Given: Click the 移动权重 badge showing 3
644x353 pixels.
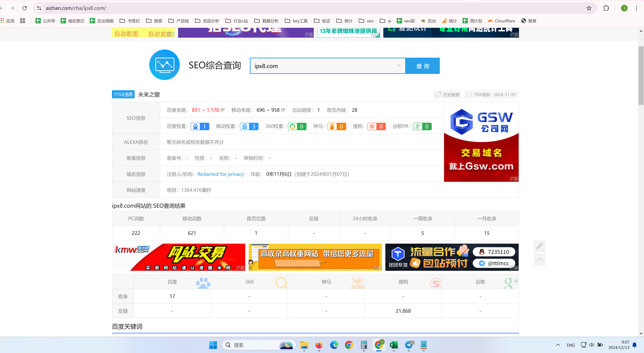Looking at the screenshot, I should (249, 126).
